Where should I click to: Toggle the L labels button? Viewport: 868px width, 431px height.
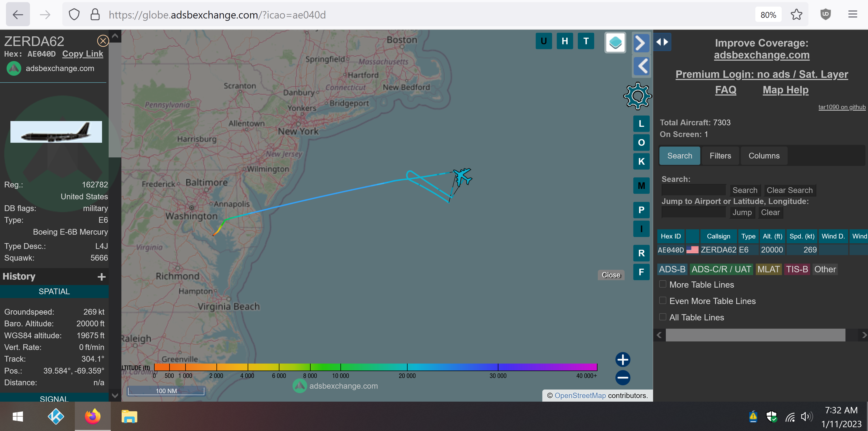point(641,124)
